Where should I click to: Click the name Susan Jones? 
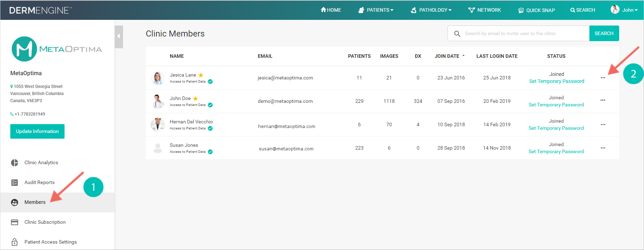[x=184, y=145]
